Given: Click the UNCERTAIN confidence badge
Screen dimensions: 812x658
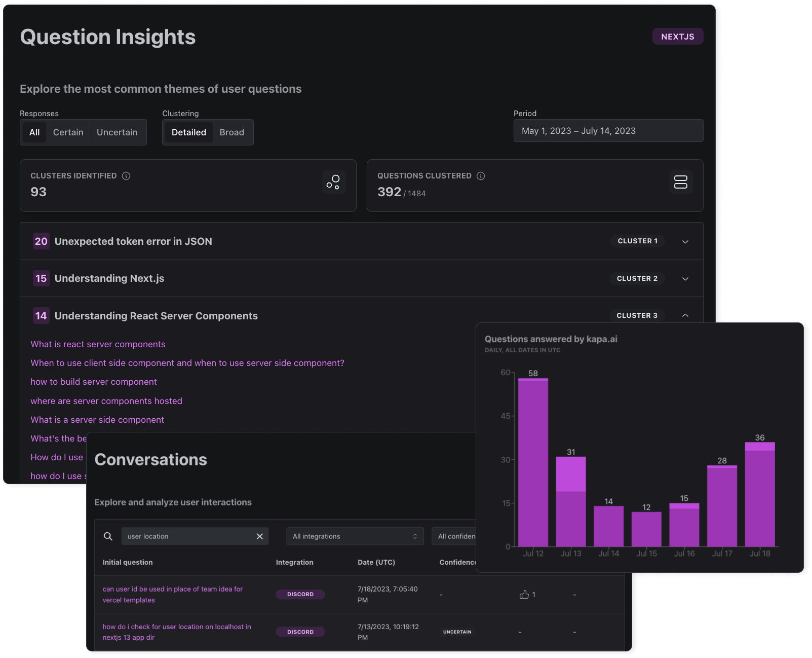Looking at the screenshot, I should click(457, 632).
